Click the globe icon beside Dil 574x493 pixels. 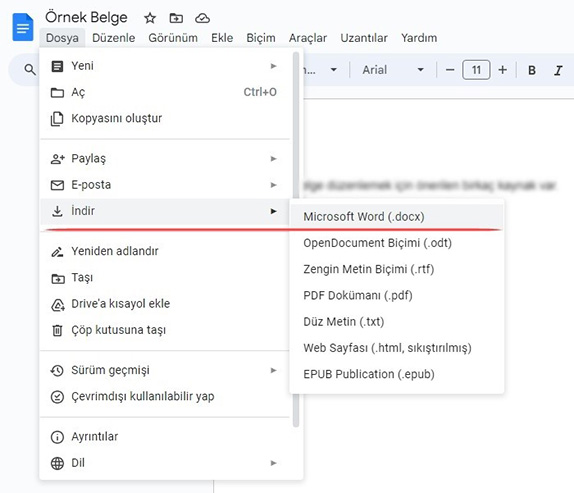pyautogui.click(x=57, y=463)
